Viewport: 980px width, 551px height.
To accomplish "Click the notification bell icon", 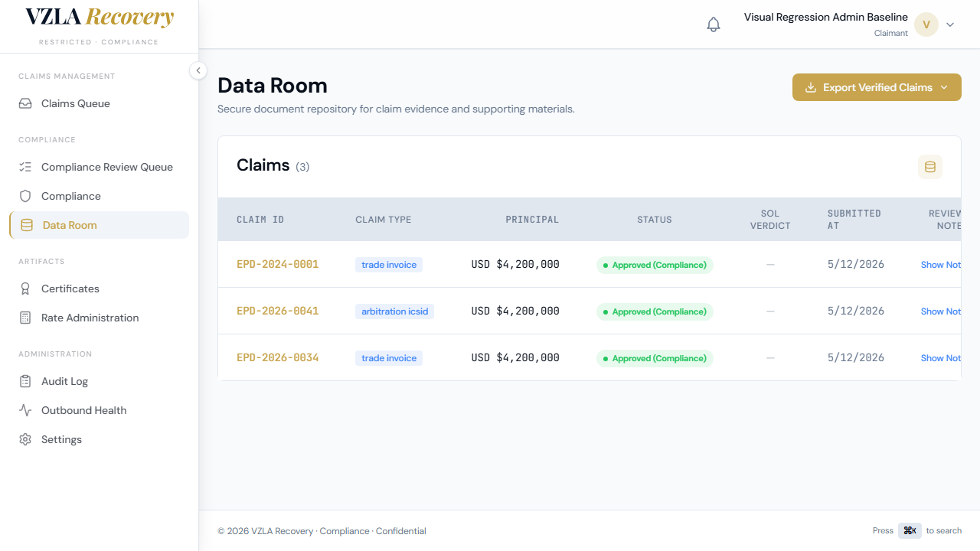I will pyautogui.click(x=714, y=24).
